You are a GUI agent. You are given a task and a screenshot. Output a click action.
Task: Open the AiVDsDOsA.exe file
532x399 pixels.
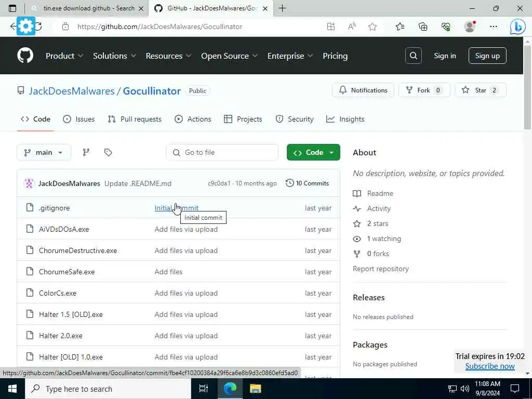64,229
